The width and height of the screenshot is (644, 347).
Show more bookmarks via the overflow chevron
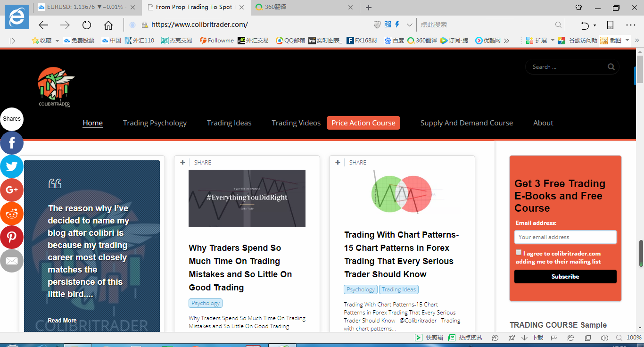click(506, 41)
